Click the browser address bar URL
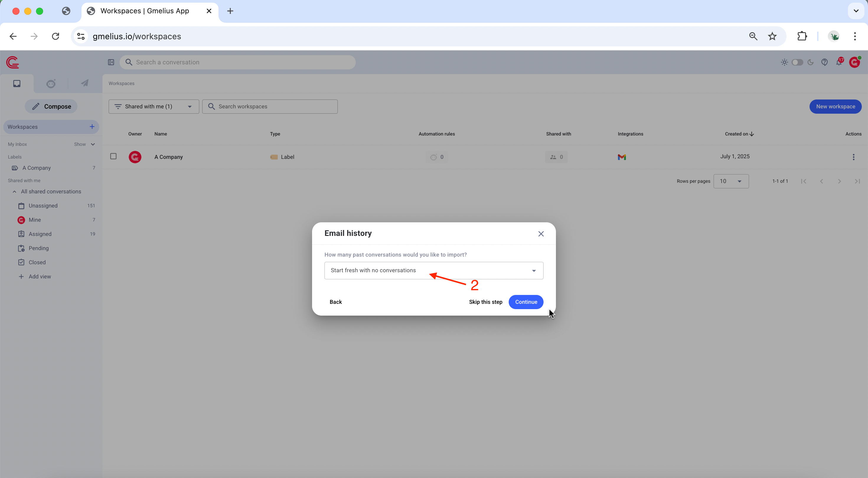 click(x=137, y=36)
